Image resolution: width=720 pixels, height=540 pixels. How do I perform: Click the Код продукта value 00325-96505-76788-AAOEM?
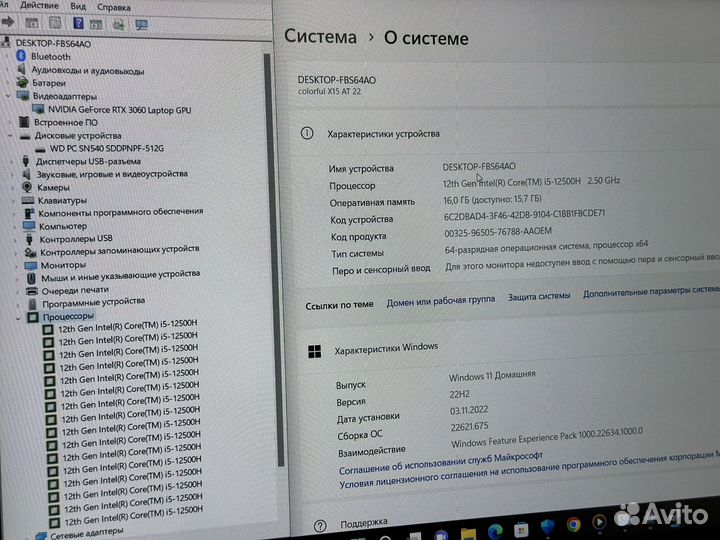coord(498,232)
